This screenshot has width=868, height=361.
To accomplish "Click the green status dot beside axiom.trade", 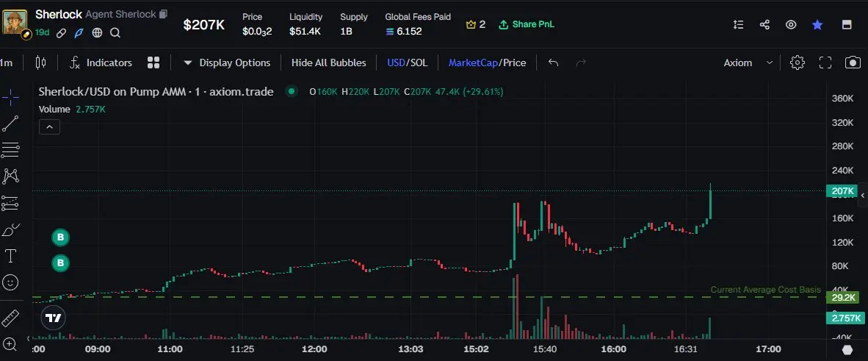I will click(292, 91).
